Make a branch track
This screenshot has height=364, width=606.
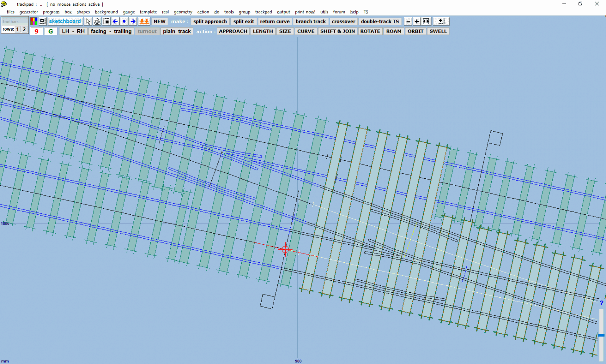coord(311,21)
